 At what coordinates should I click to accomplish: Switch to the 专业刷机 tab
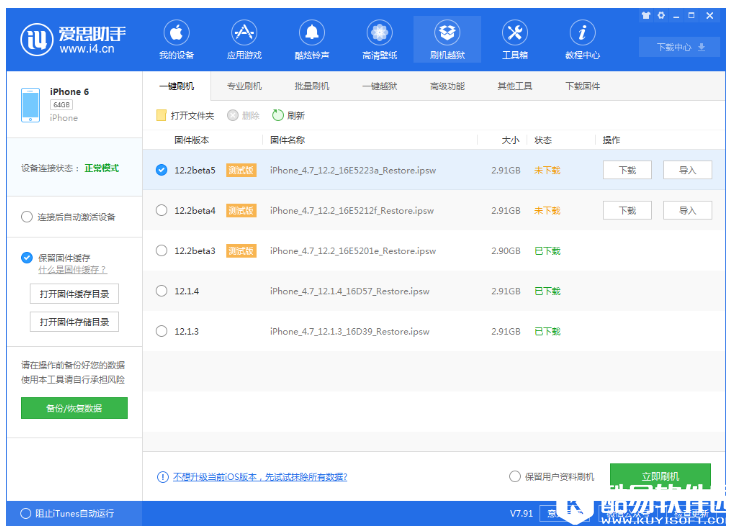click(x=244, y=86)
